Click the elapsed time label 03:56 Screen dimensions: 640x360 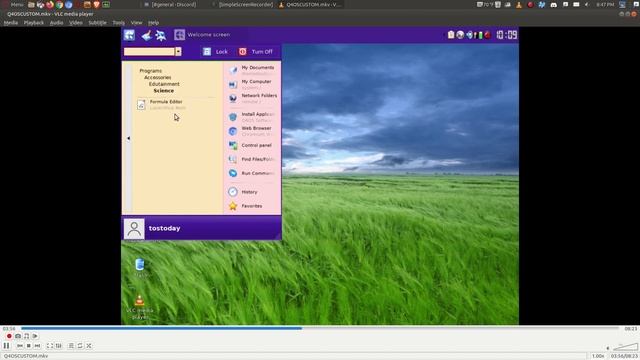click(9, 329)
